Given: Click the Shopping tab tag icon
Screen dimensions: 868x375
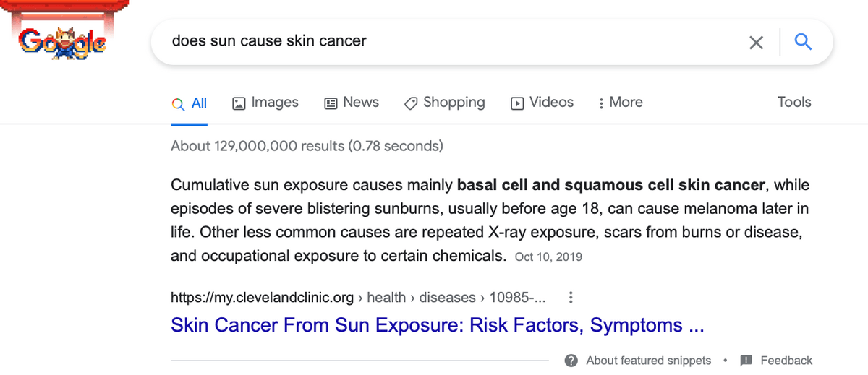Looking at the screenshot, I should pos(411,103).
